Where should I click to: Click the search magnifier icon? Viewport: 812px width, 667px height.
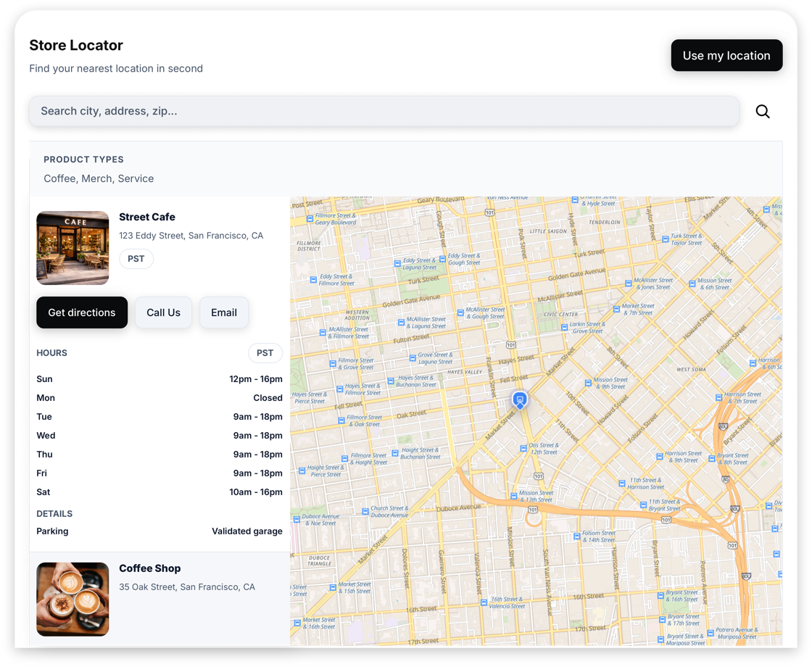(763, 111)
